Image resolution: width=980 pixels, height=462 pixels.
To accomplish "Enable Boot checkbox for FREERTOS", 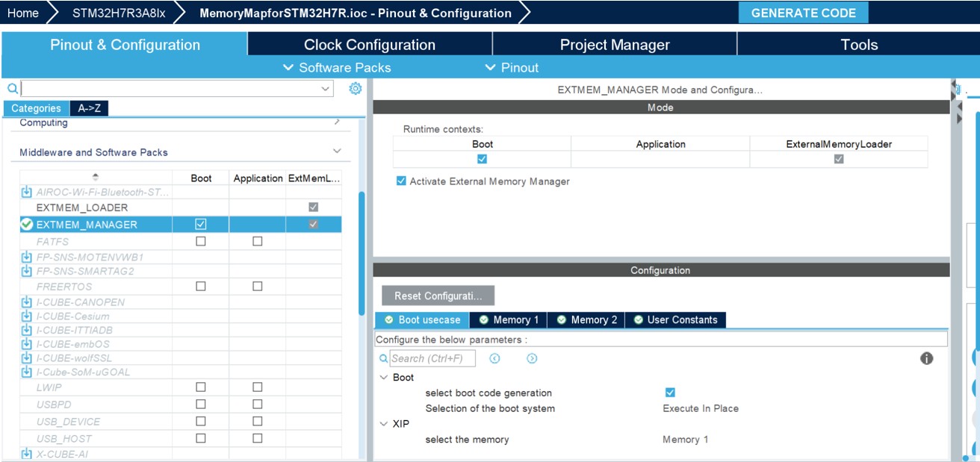I will click(200, 287).
